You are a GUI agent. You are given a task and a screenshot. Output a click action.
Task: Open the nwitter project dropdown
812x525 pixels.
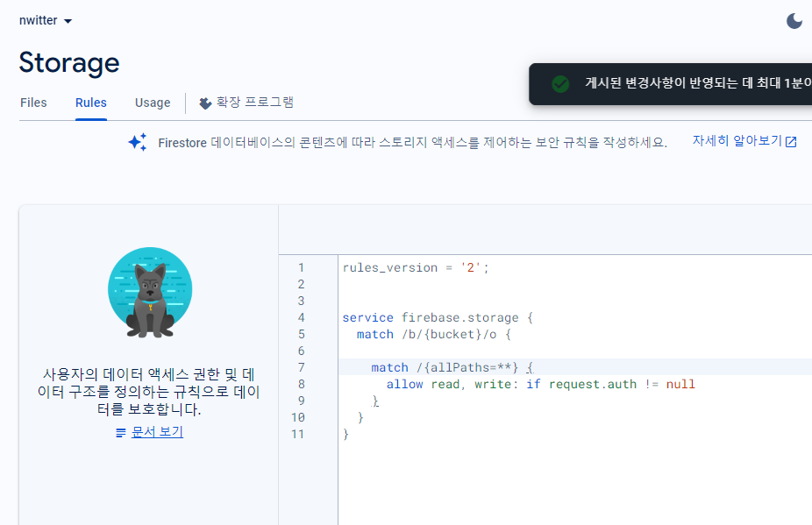pos(46,21)
